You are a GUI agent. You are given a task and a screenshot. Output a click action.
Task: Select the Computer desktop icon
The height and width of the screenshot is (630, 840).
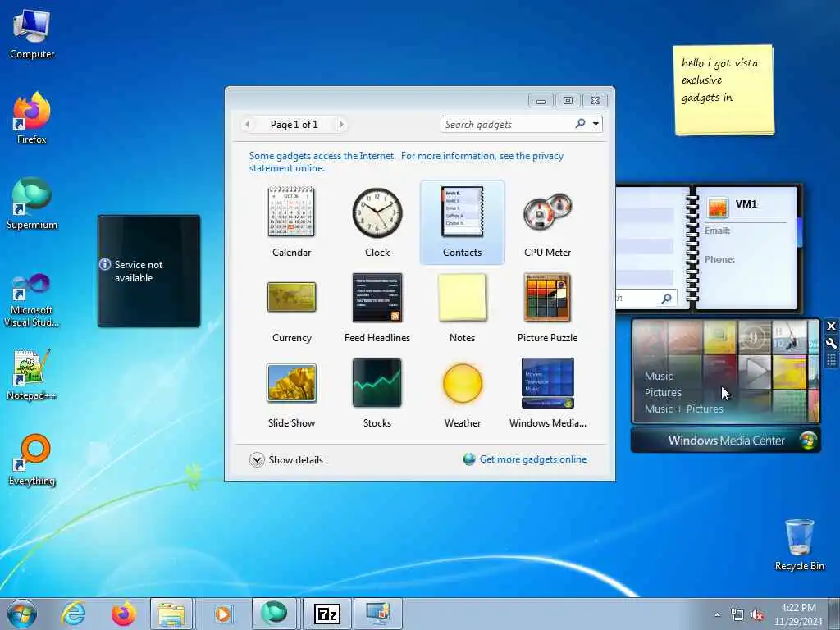[x=32, y=34]
